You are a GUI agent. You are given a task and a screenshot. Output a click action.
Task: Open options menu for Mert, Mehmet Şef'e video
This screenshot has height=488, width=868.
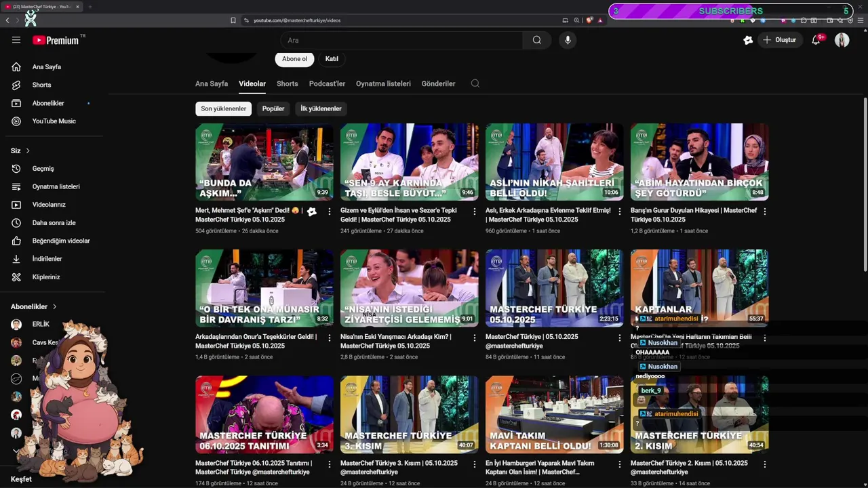(330, 211)
